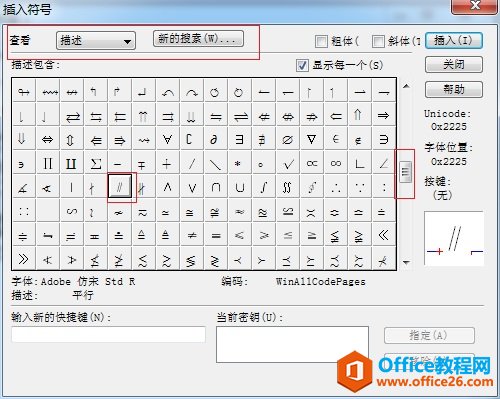Select the contains-as-member symbol ∋

383,139
